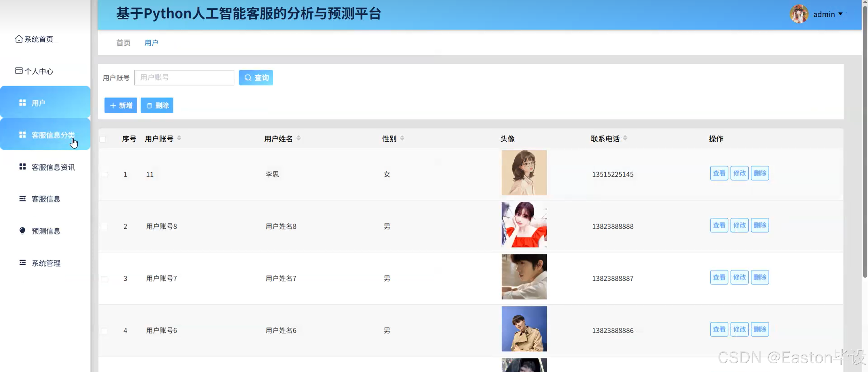This screenshot has width=868, height=372.
Task: Click the admin avatar picture
Action: click(799, 14)
